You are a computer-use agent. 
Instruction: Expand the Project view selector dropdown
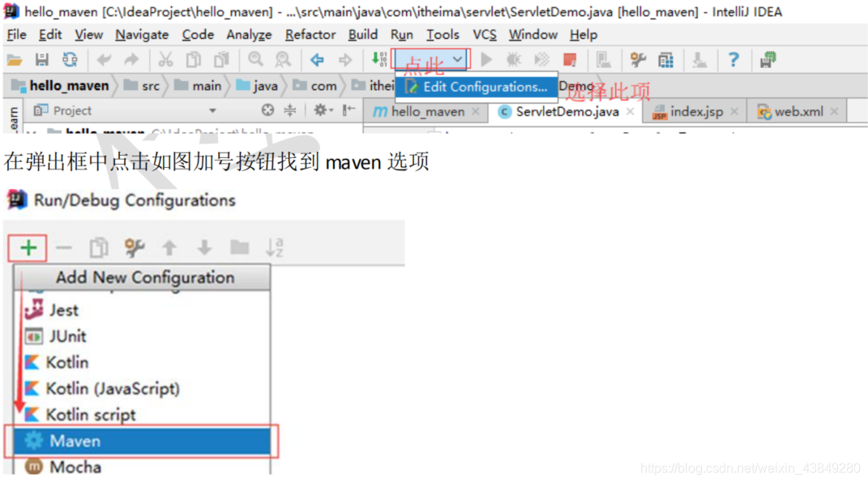point(212,111)
